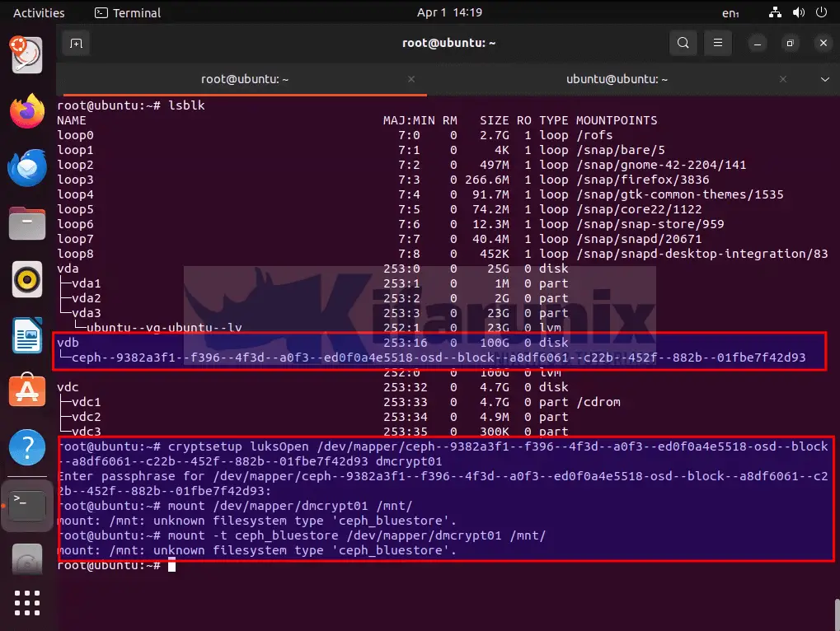Open LibreOffice Writer from the dock
840x631 pixels.
click(x=27, y=335)
